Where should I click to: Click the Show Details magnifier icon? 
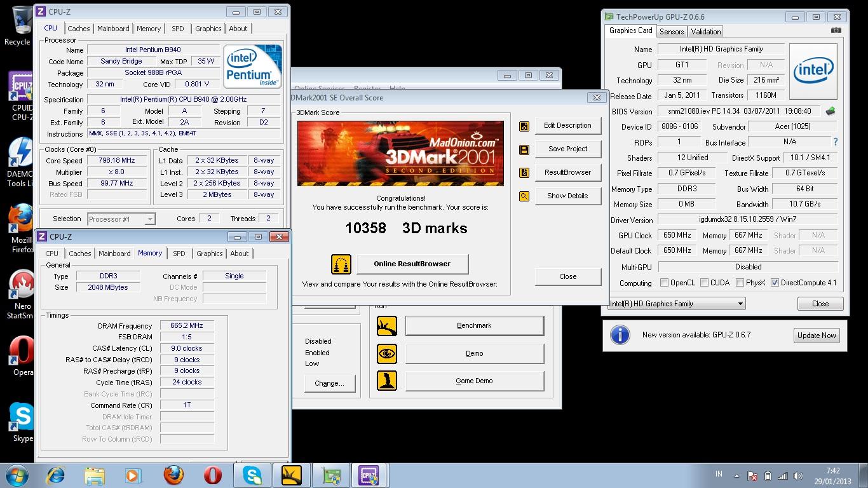coord(524,196)
